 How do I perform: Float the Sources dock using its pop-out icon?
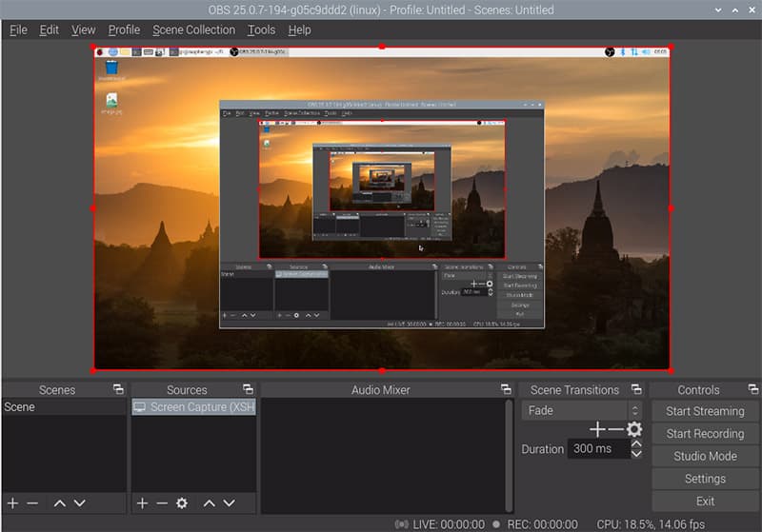tap(248, 389)
